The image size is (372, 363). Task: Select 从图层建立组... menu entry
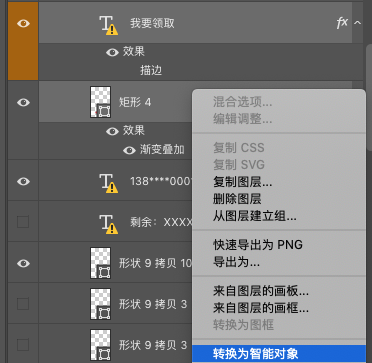[x=255, y=217]
